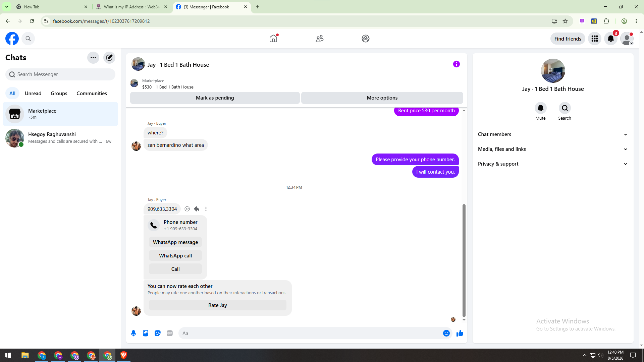This screenshot has width=644, height=362.
Task: Open Windows notification center
Action: 633,355
